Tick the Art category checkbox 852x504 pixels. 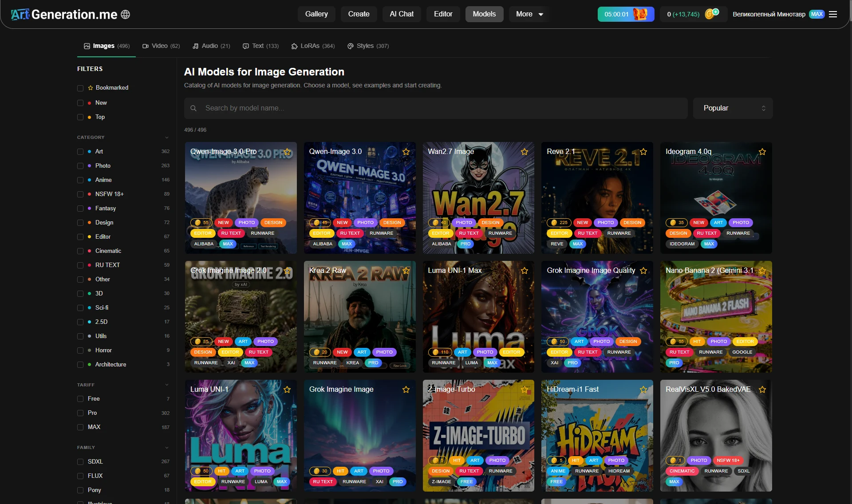[x=80, y=152]
